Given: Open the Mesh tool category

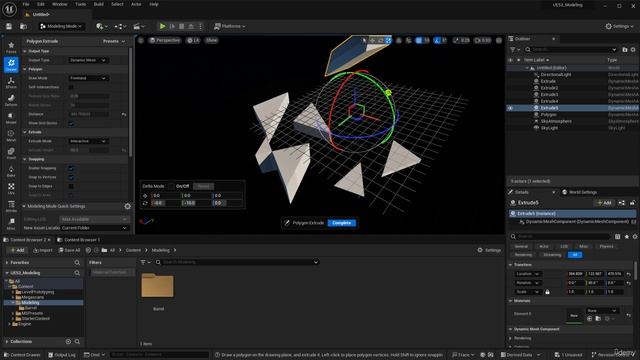Looking at the screenshot, I should point(11,136).
